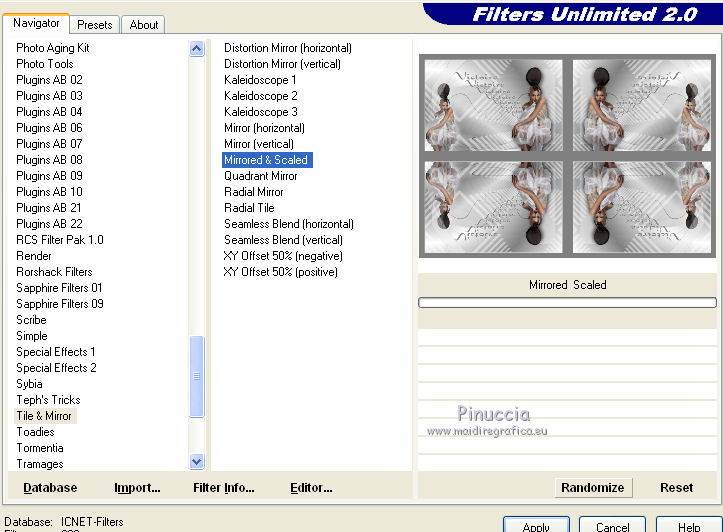Open the filter Editor...

pos(311,488)
